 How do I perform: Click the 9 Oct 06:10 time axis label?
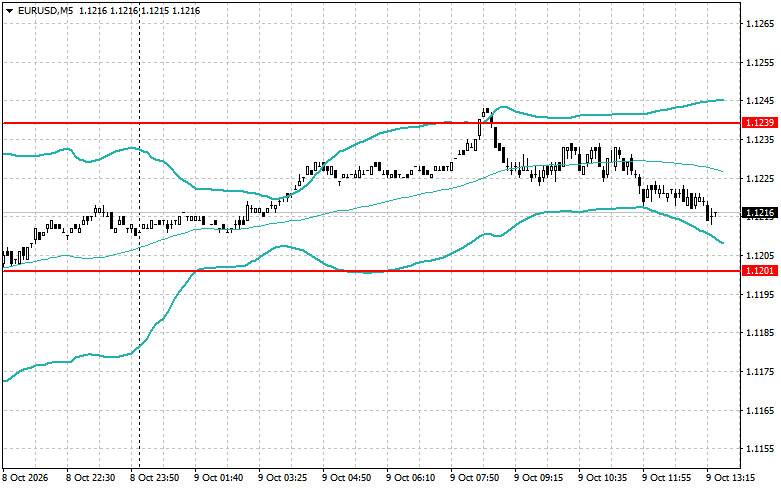[x=410, y=478]
